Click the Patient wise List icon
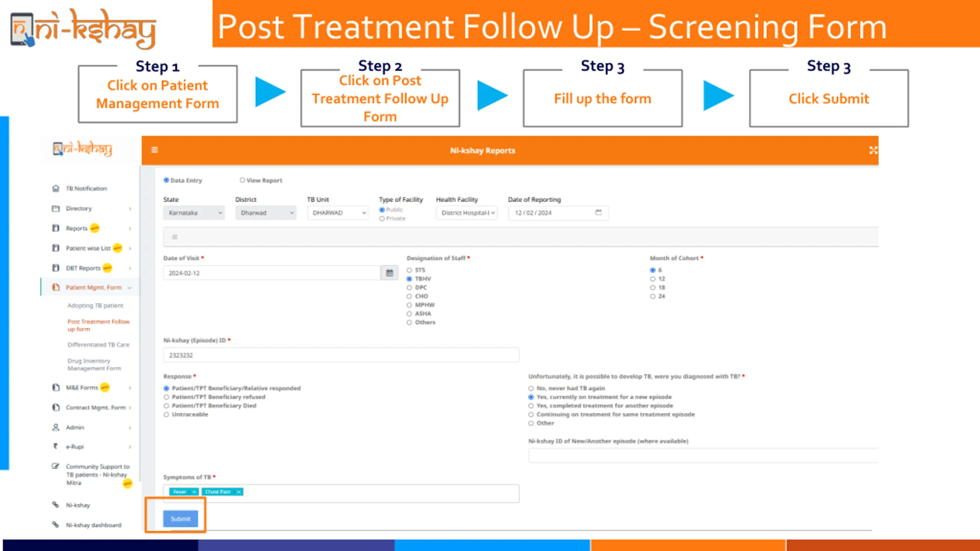The height and width of the screenshot is (551, 980). (x=56, y=248)
